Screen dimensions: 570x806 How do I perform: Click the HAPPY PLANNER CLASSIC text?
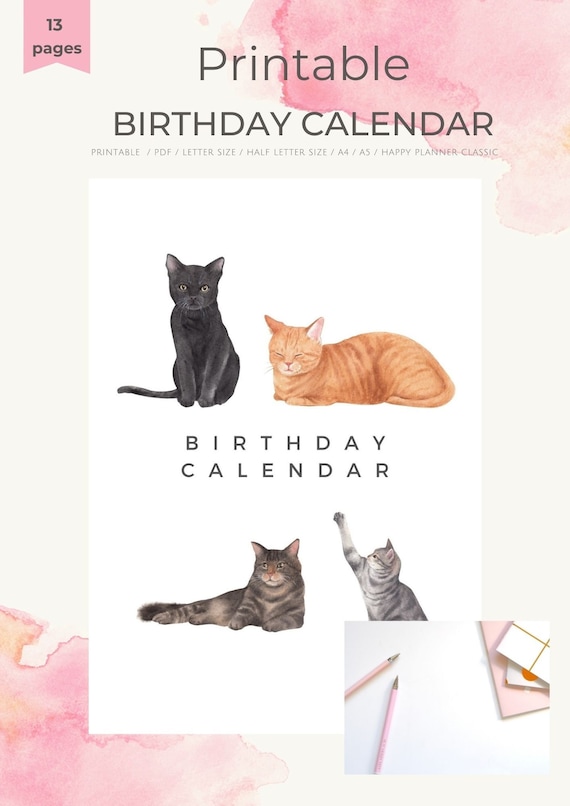pyautogui.click(x=439, y=152)
